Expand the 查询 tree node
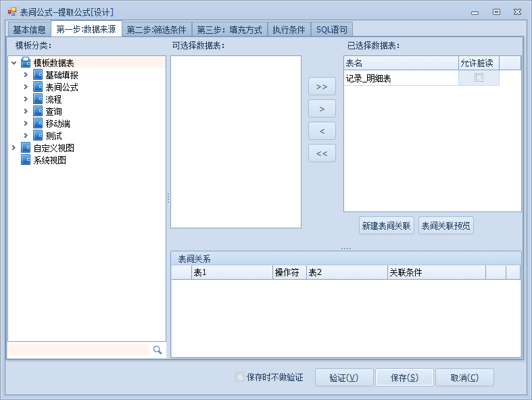 point(26,111)
